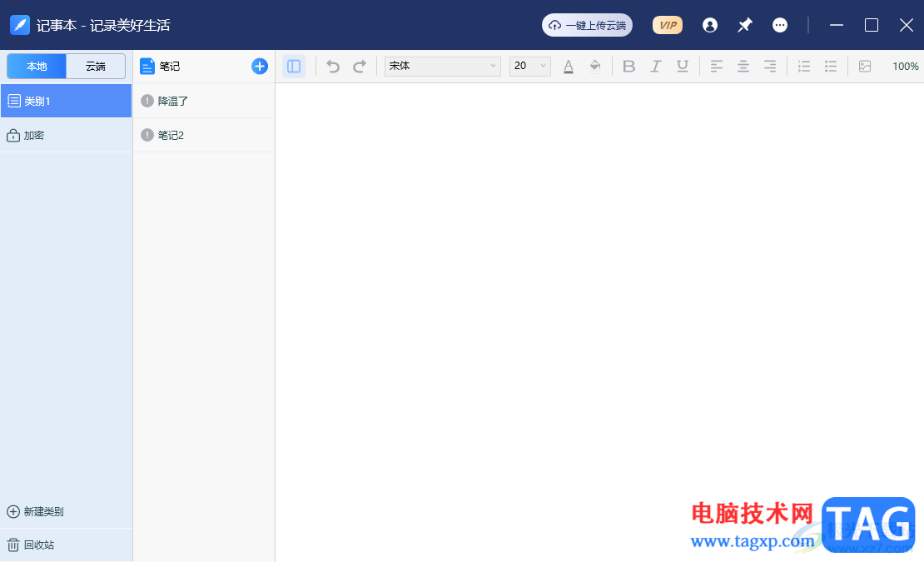
Task: Click warning icon beside 降温了
Action: point(147,101)
